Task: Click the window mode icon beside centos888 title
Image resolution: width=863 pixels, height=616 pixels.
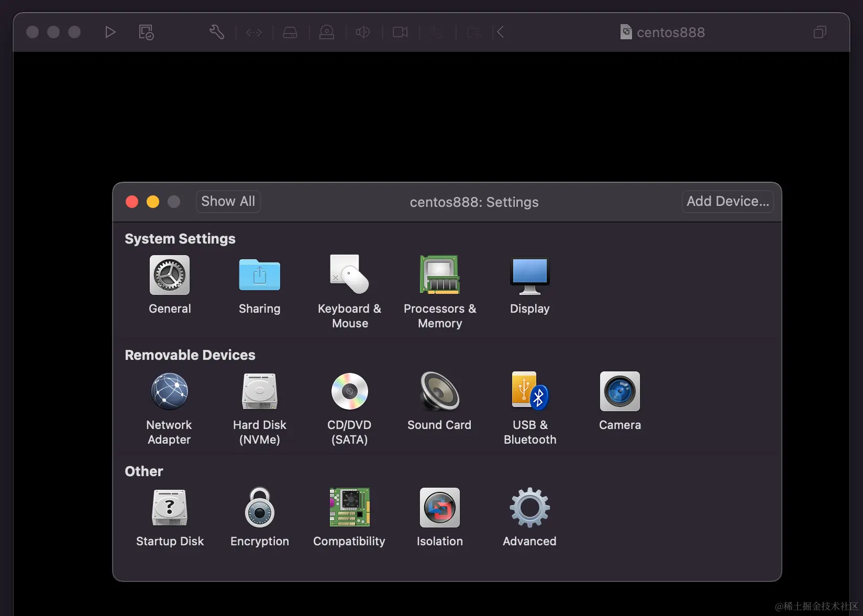Action: (x=820, y=32)
